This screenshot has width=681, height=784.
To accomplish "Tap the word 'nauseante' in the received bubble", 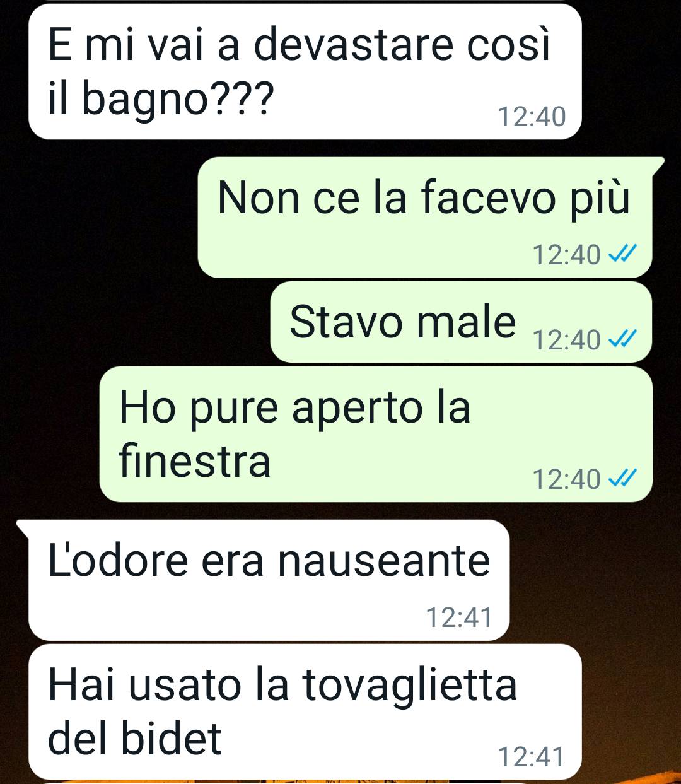I will [384, 561].
